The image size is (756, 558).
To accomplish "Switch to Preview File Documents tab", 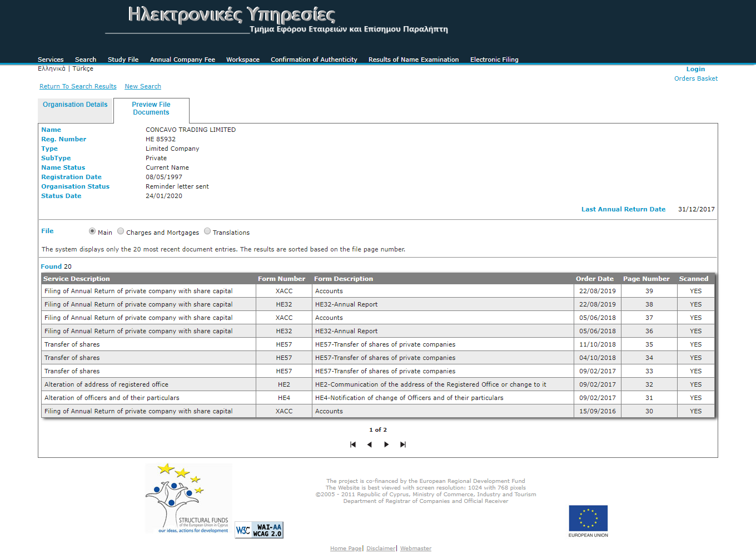I will pos(151,108).
